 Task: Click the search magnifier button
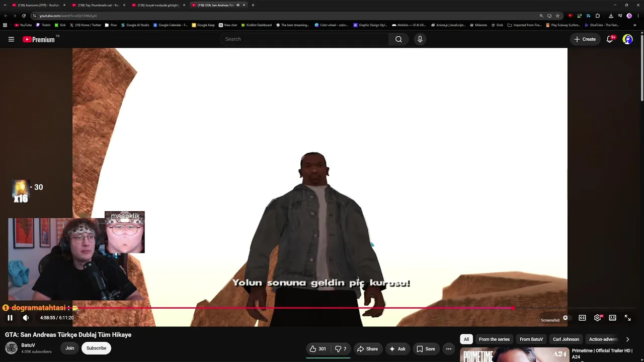click(398, 39)
